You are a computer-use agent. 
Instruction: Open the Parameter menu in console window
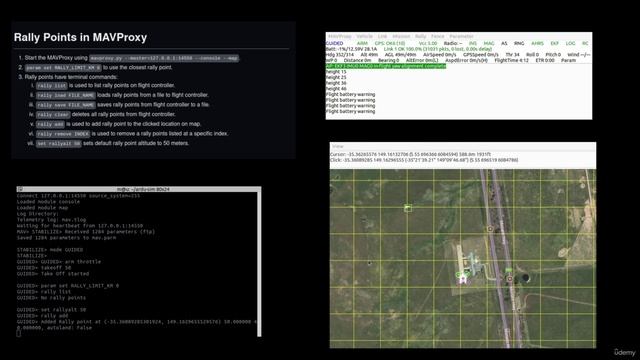(x=462, y=36)
